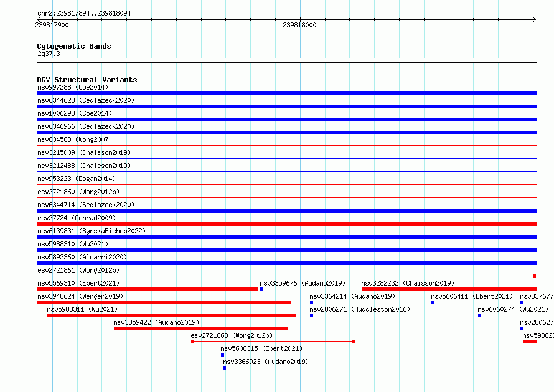Open the nsv953223 (Dogan2014) variant
This screenshot has height=392, width=554.
(x=77, y=179)
